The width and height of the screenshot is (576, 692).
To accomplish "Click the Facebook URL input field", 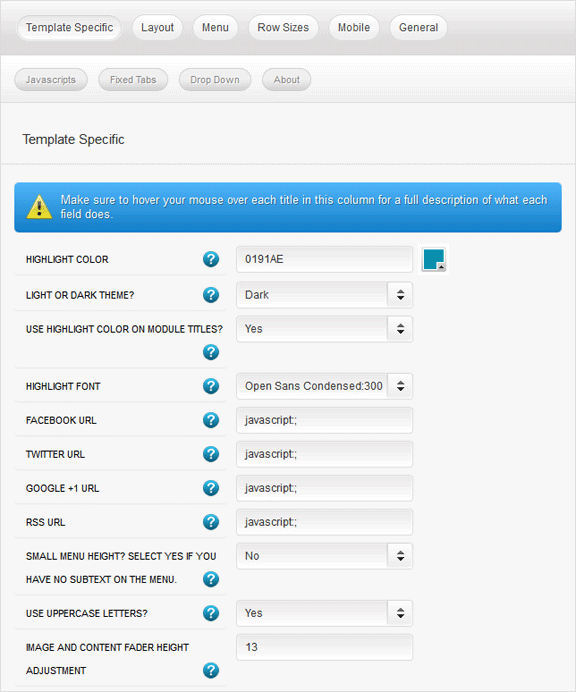I will [x=324, y=420].
